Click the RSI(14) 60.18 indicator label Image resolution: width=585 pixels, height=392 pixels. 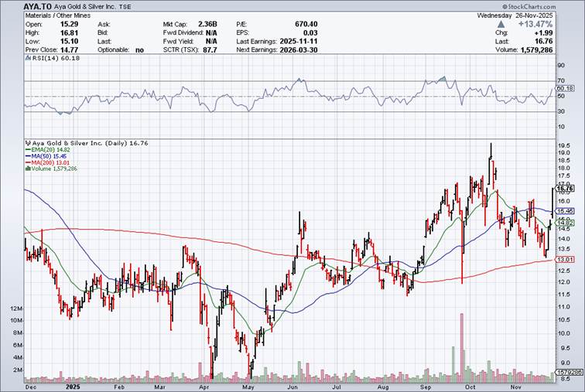56,58
